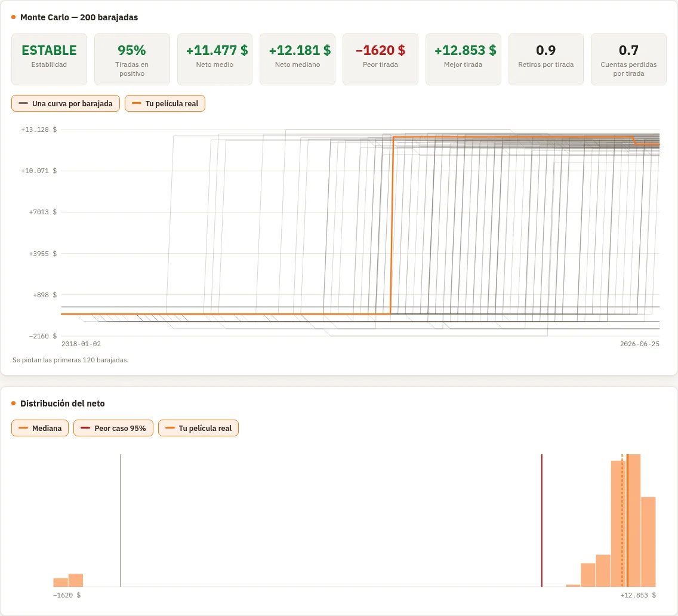
Task: Click the '+10.071 $' y-axis label
Action: [x=39, y=171]
